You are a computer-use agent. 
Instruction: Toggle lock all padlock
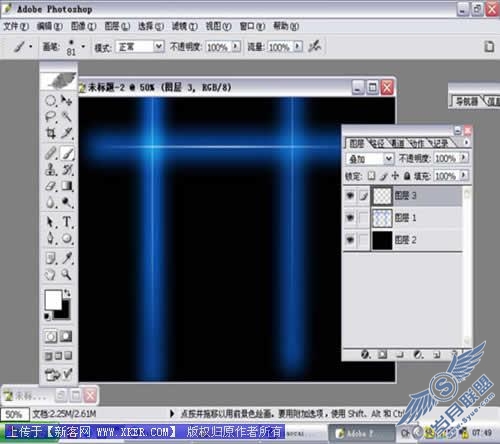tap(407, 176)
